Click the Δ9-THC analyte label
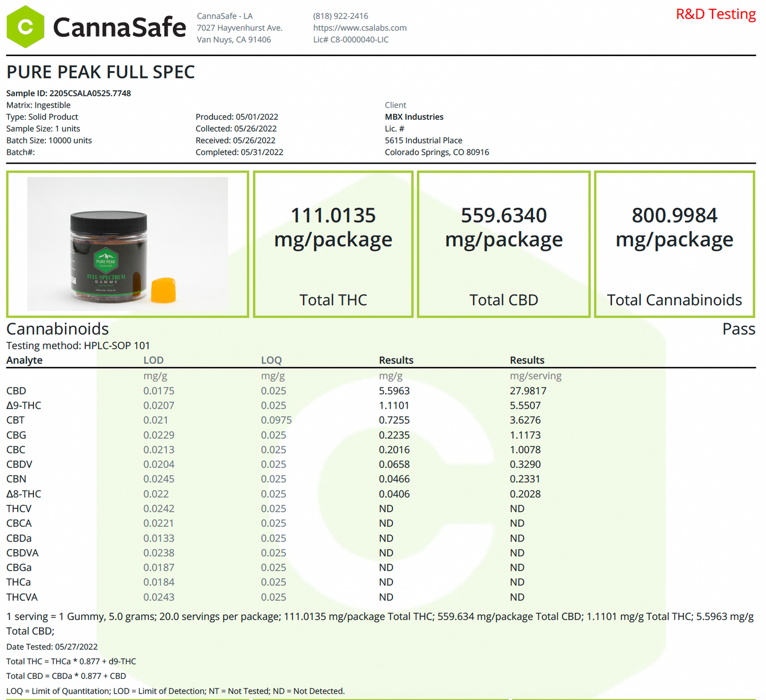The image size is (766, 700). (x=23, y=405)
